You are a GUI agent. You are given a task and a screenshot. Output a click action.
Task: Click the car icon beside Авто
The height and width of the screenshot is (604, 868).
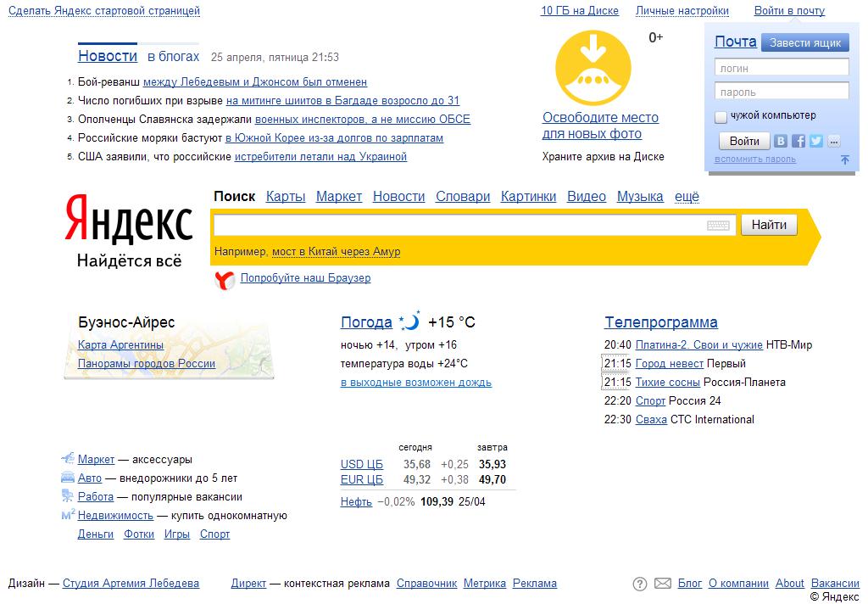68,478
